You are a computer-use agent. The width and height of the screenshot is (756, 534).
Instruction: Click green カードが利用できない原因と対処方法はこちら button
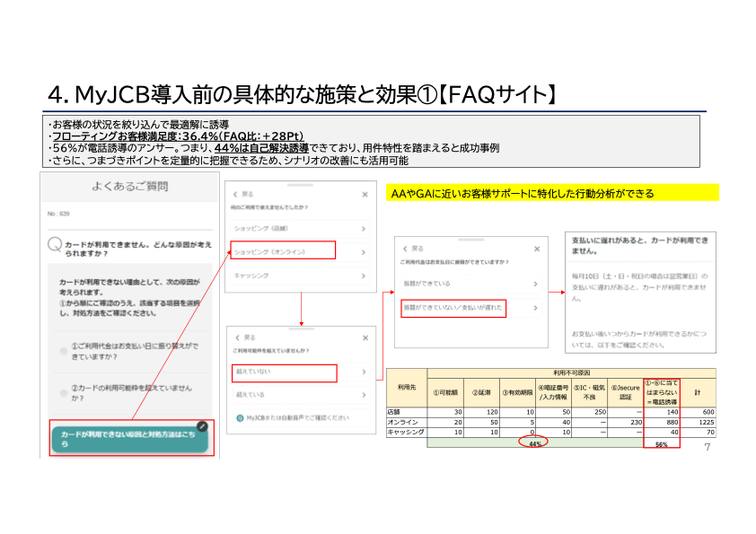pyautogui.click(x=129, y=439)
